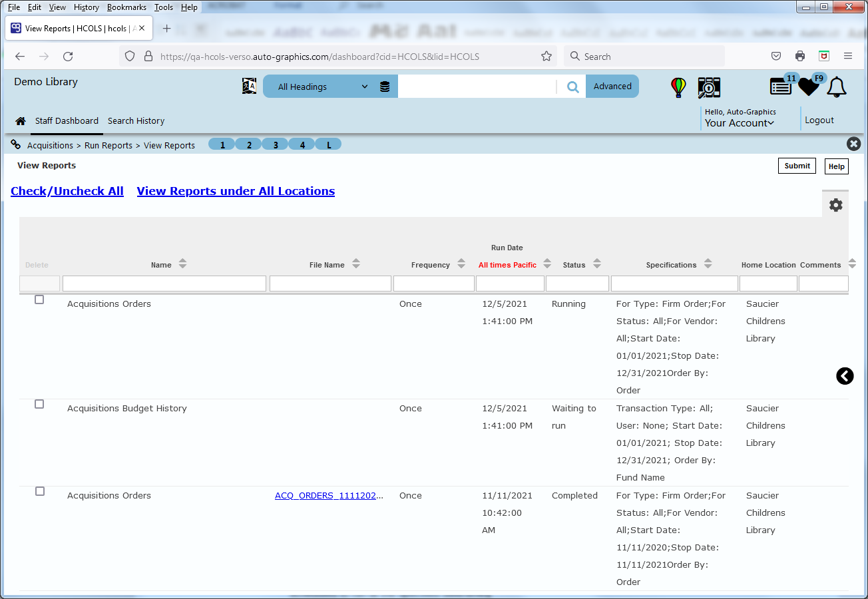Open the notifications bell icon

point(837,87)
